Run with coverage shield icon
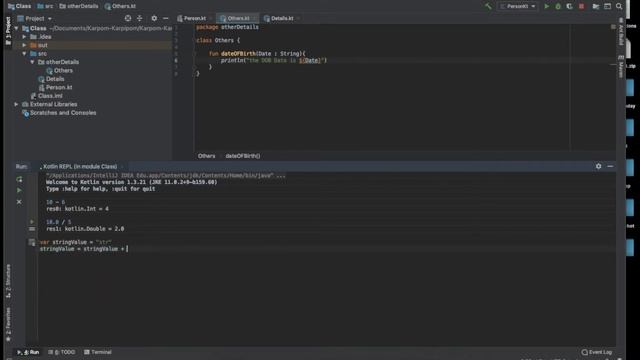Image resolution: width=640 pixels, height=360 pixels. coord(569,6)
